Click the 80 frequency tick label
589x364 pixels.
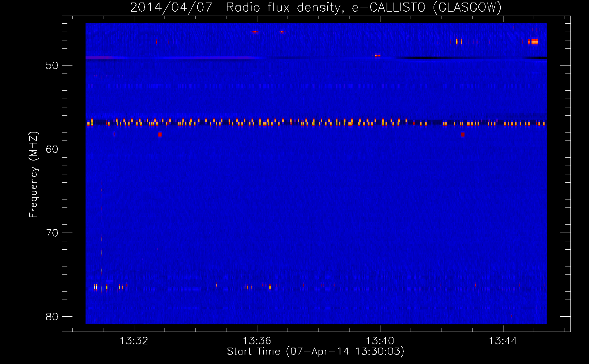click(x=52, y=317)
